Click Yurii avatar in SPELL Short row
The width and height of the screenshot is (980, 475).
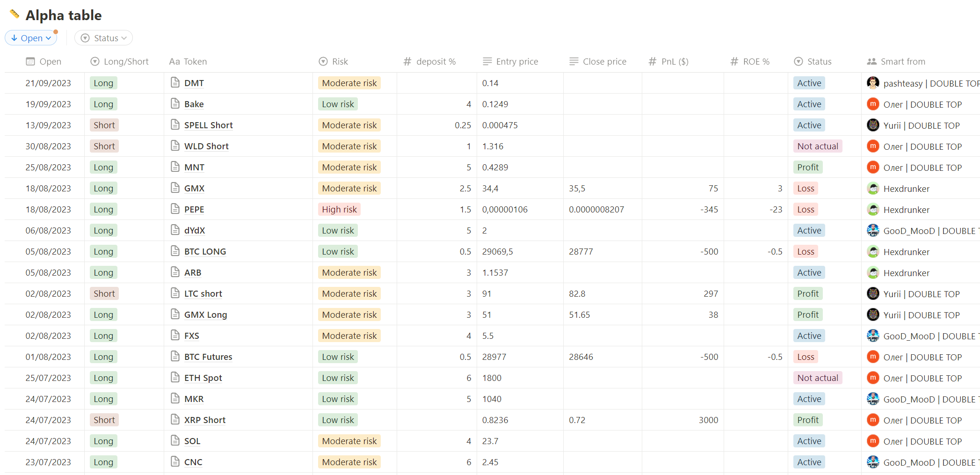point(872,125)
